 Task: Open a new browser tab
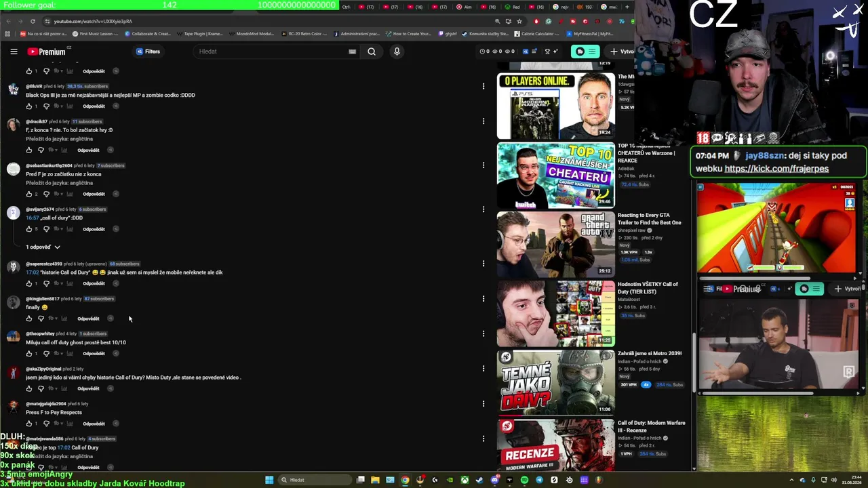627,7
